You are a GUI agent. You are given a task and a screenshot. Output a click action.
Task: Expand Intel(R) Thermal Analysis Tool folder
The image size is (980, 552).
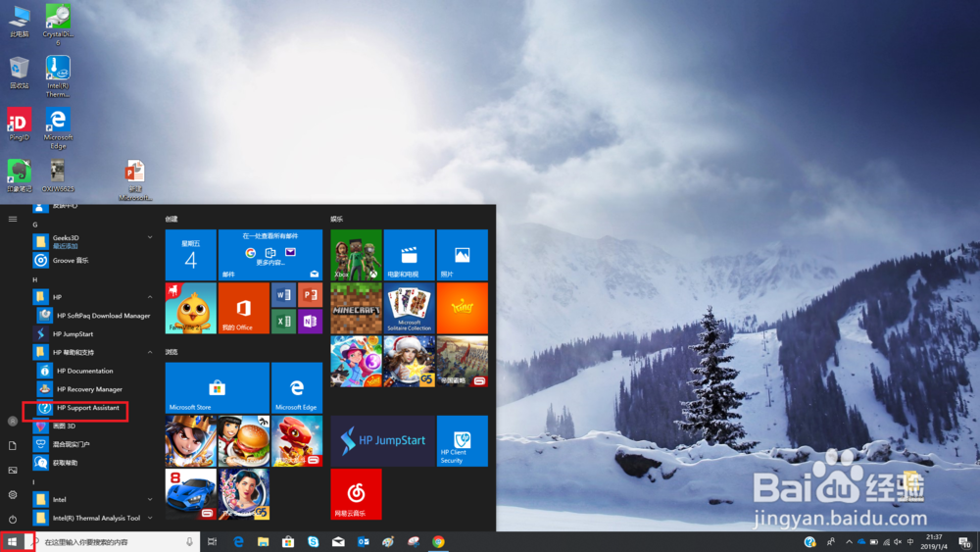click(150, 518)
